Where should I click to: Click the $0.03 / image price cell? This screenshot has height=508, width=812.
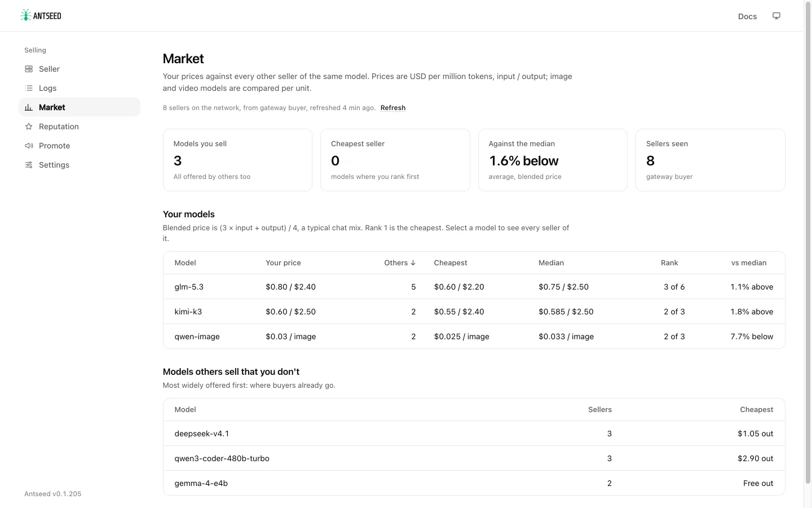[290, 336]
